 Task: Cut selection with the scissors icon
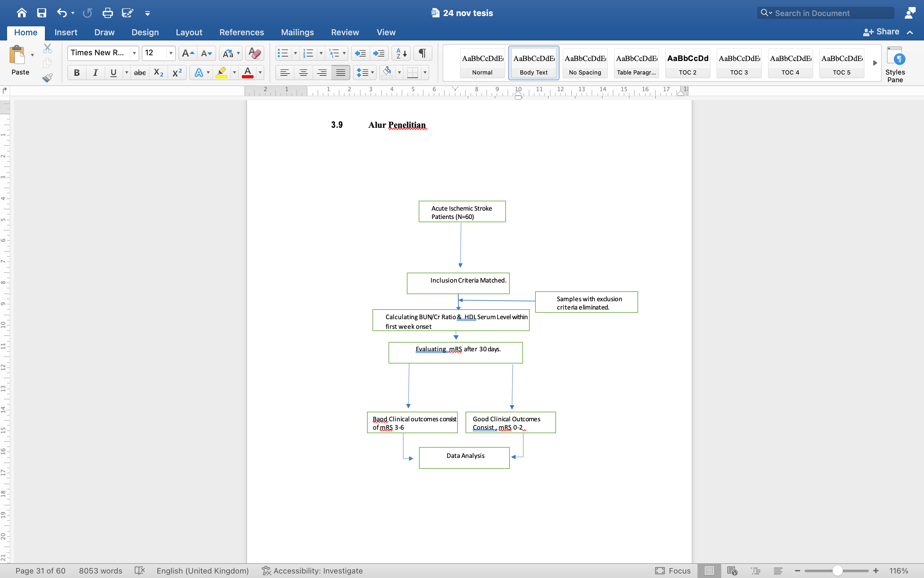(47, 48)
